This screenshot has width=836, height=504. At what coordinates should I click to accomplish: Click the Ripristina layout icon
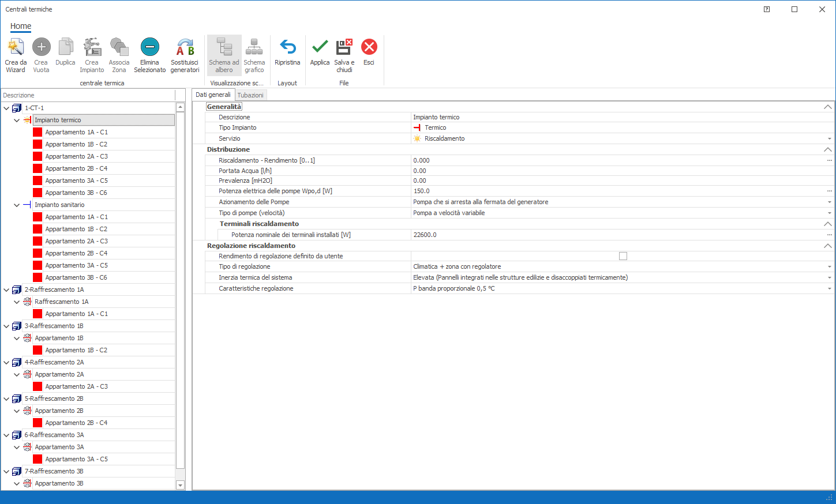(x=287, y=48)
